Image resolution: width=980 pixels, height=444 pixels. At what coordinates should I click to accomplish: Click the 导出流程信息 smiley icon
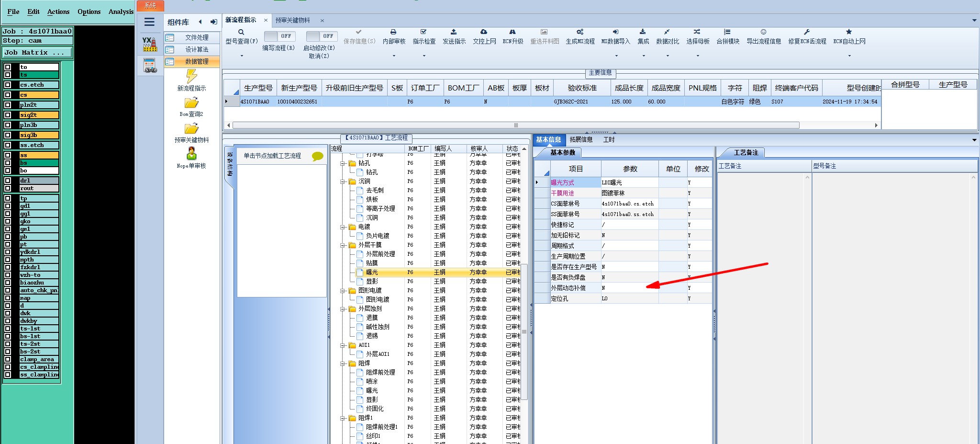tap(764, 32)
